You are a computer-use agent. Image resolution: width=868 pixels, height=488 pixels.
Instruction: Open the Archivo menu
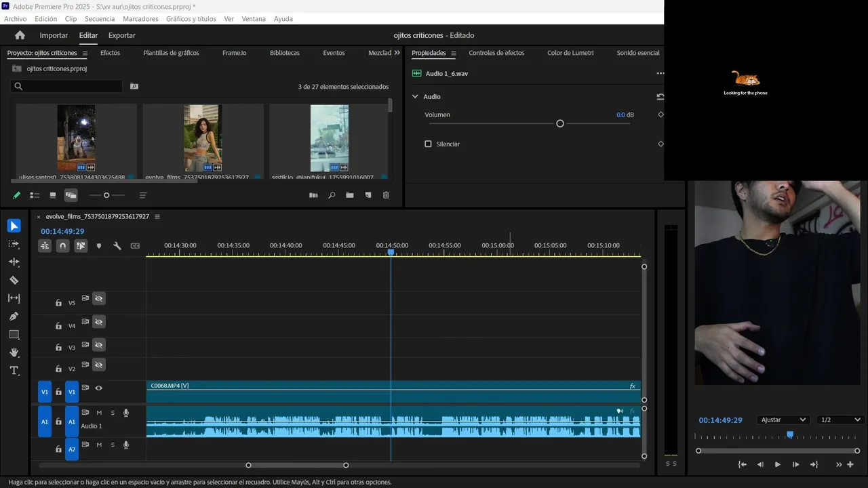point(15,19)
